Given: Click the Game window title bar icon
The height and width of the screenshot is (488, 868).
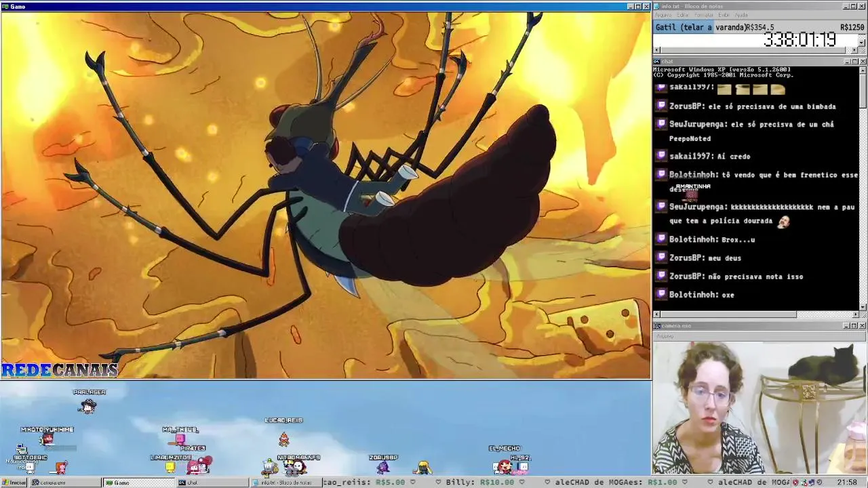Looking at the screenshot, I should 5,6.
